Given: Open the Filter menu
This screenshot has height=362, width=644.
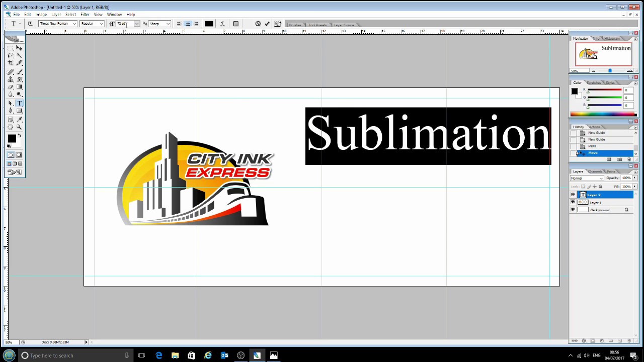Looking at the screenshot, I should 85,15.
